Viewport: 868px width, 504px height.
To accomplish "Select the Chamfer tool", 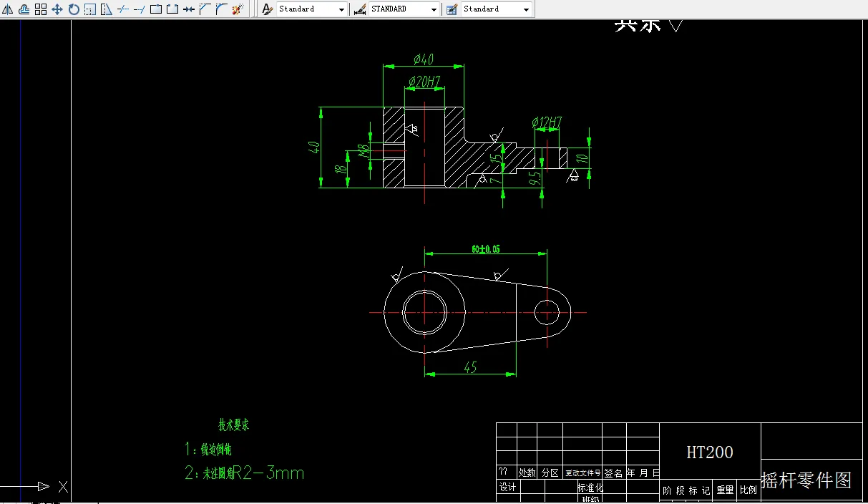I will (205, 9).
